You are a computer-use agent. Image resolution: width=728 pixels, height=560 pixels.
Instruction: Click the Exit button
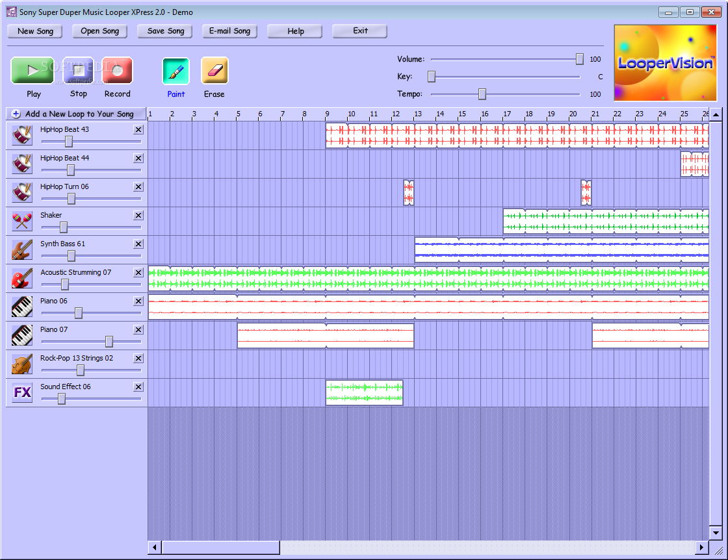[360, 31]
